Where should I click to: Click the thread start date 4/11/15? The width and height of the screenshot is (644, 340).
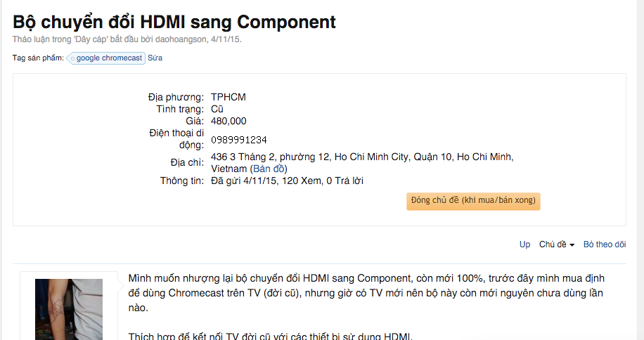(226, 39)
